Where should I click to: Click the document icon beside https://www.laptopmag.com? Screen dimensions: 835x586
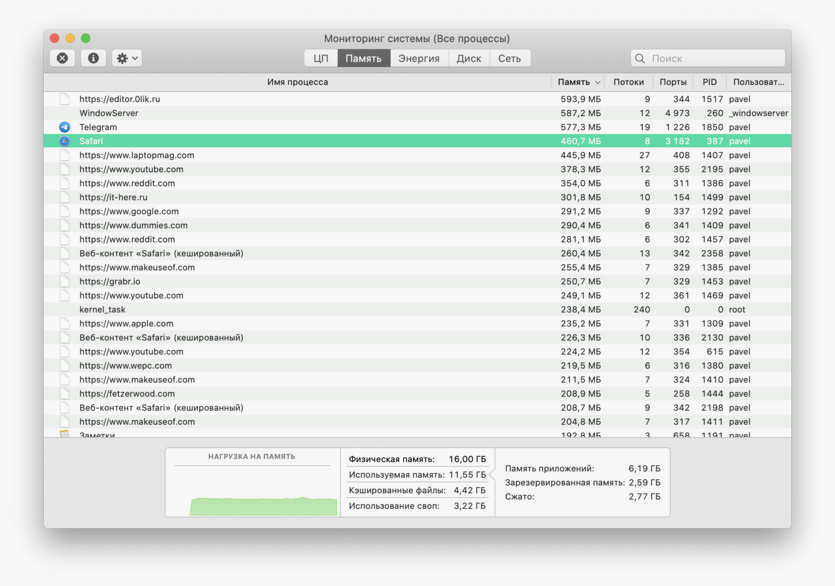[65, 155]
